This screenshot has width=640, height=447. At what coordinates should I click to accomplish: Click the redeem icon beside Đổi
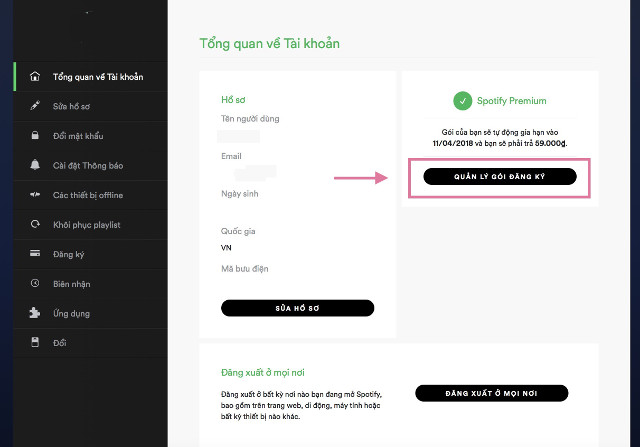point(35,343)
